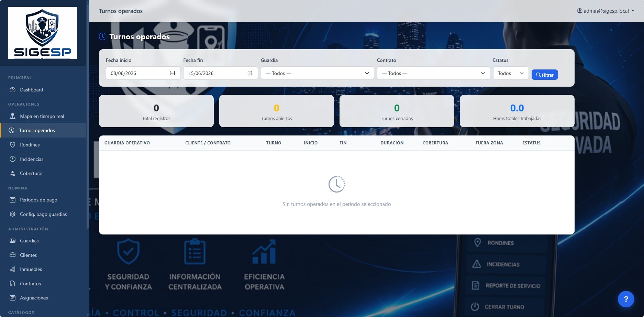Open Dashboard from the sidebar
644x317 pixels.
point(43,90)
